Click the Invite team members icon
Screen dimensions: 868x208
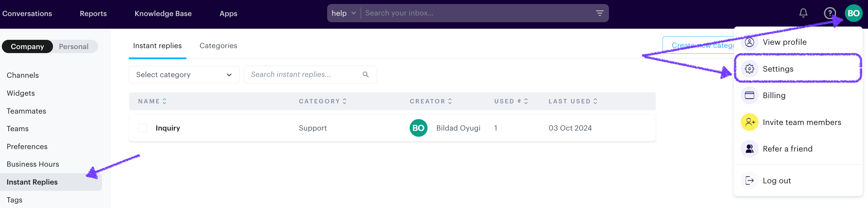750,122
